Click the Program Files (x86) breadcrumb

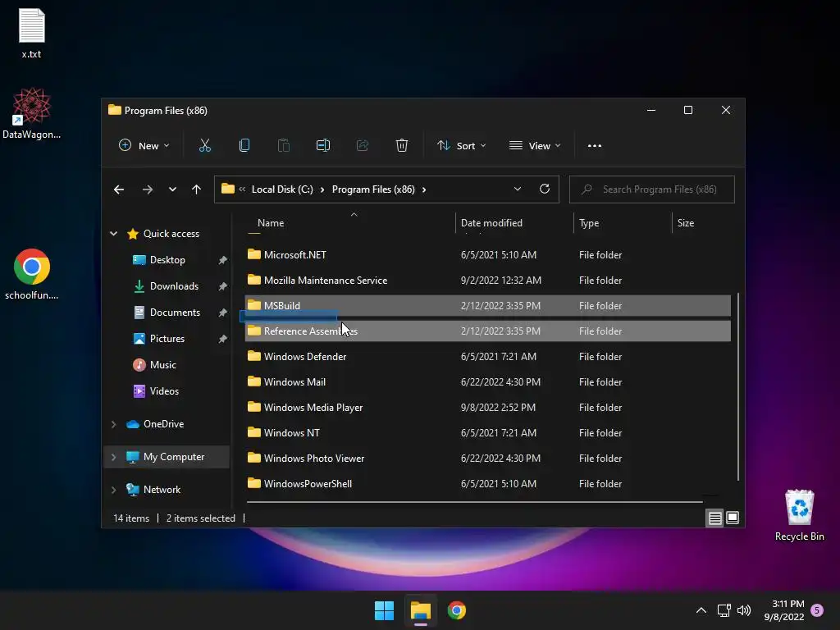tap(373, 189)
